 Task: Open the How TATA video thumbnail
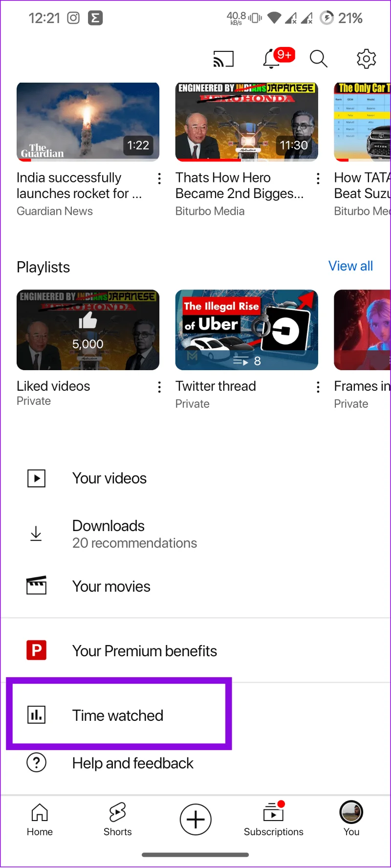point(362,122)
